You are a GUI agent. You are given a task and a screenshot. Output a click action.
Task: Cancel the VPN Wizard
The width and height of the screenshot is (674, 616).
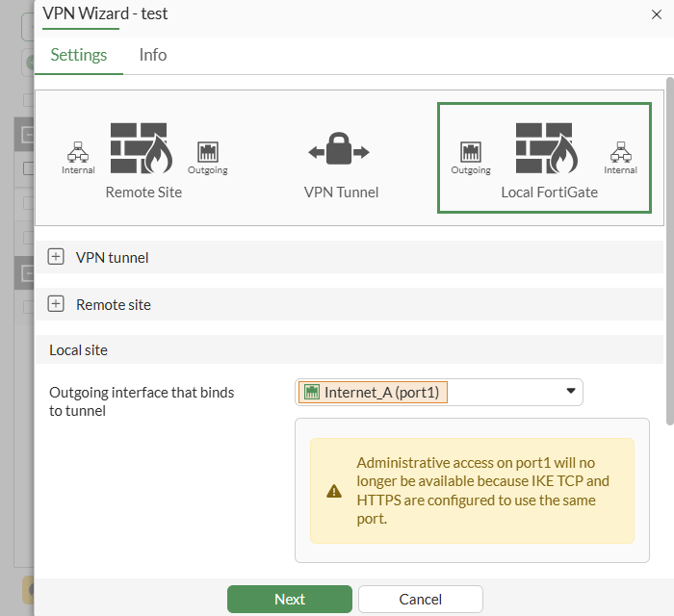click(x=420, y=599)
